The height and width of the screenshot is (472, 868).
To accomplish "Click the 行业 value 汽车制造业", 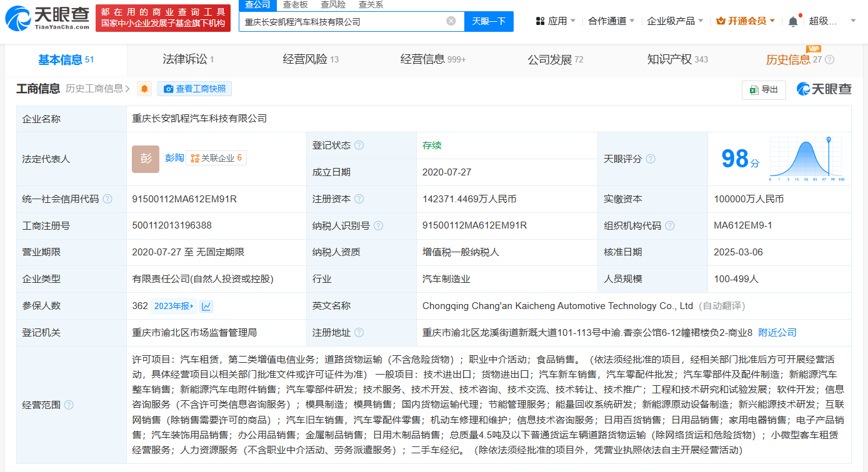I will pos(446,279).
